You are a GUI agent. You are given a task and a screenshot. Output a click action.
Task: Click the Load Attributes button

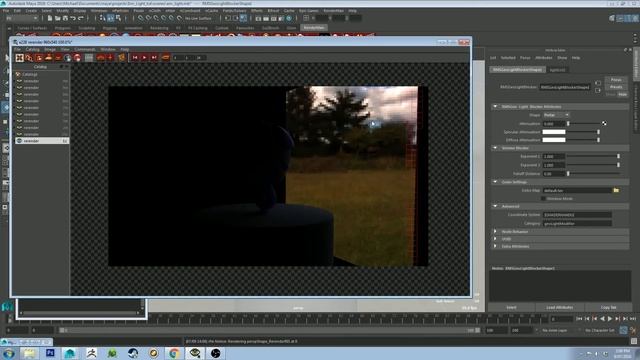[560, 307]
